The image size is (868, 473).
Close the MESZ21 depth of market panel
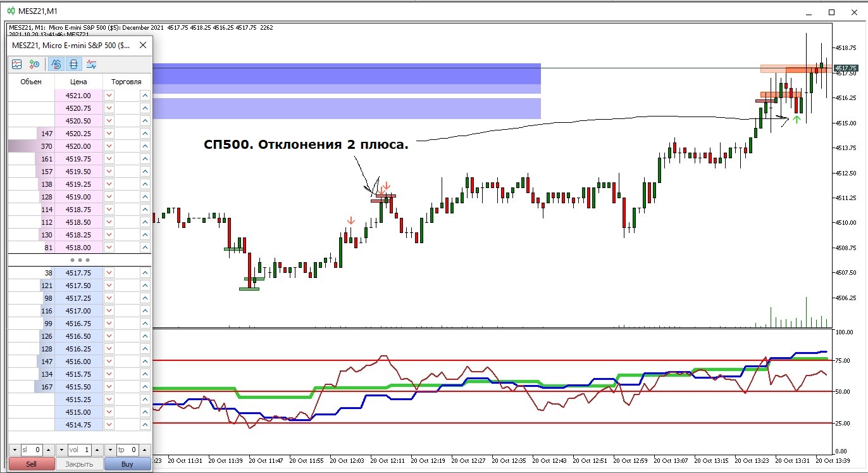coord(143,45)
